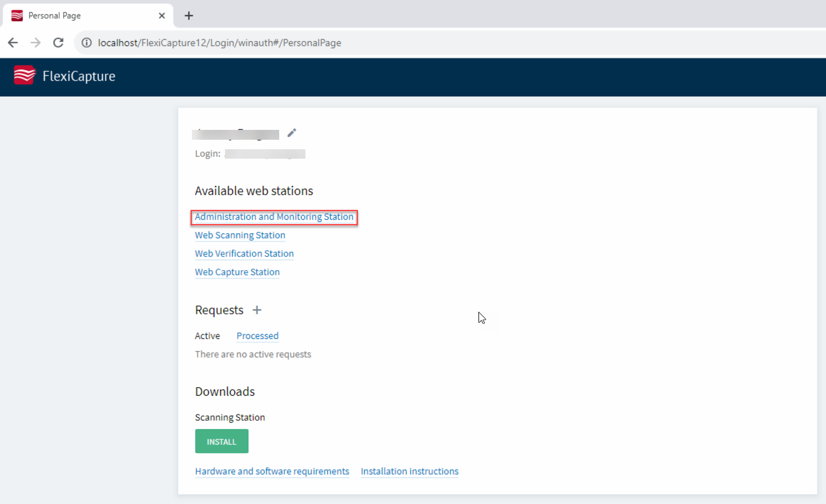Open Web Capture Station link

point(237,272)
